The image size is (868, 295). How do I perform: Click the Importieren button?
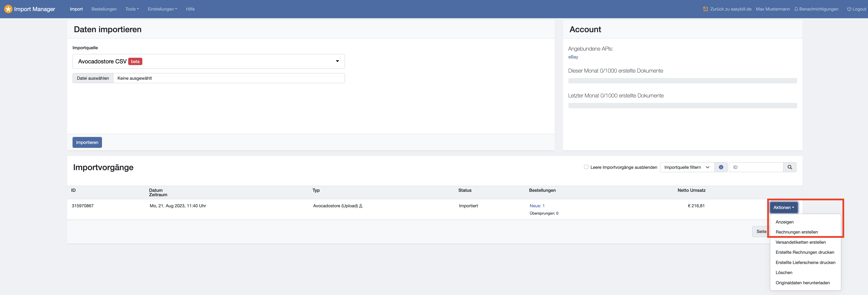(x=87, y=142)
